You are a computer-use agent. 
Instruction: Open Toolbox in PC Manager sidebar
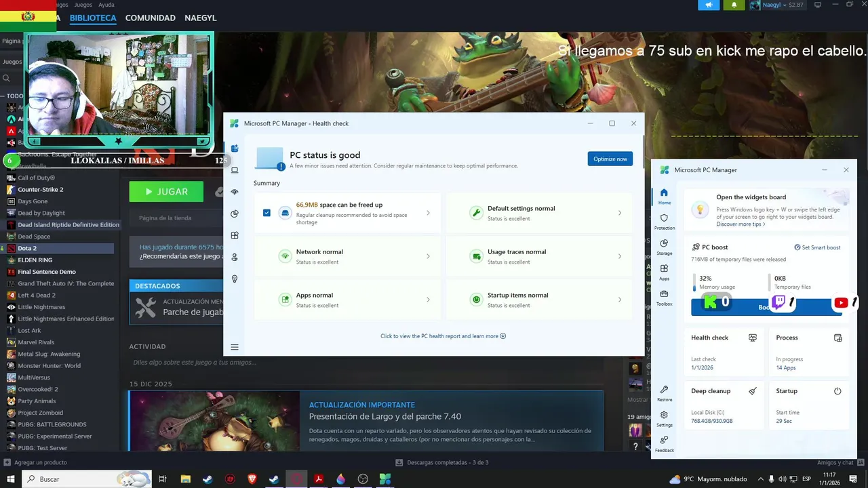click(664, 298)
